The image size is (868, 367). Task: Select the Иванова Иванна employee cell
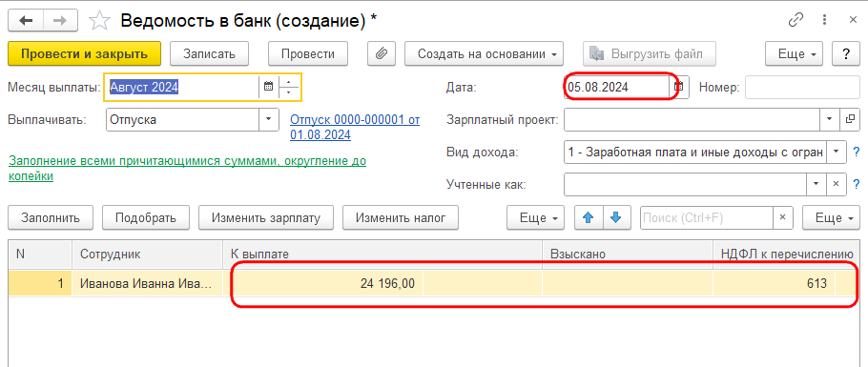pyautogui.click(x=147, y=283)
